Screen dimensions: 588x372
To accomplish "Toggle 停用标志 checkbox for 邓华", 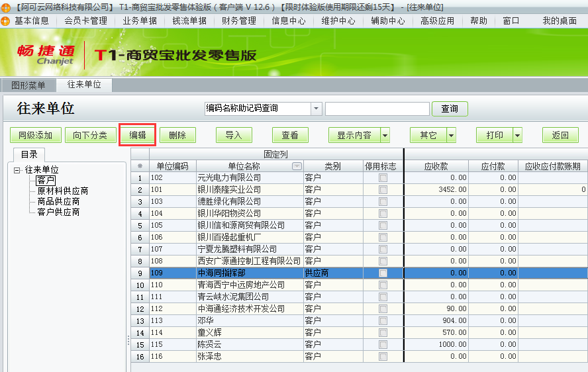I will pos(383,321).
